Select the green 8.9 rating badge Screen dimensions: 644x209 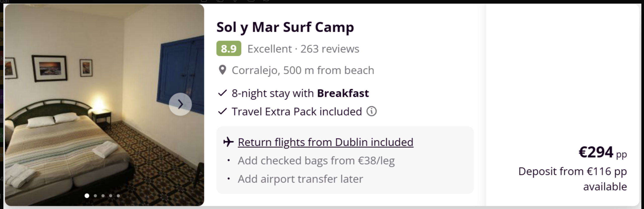pos(229,48)
